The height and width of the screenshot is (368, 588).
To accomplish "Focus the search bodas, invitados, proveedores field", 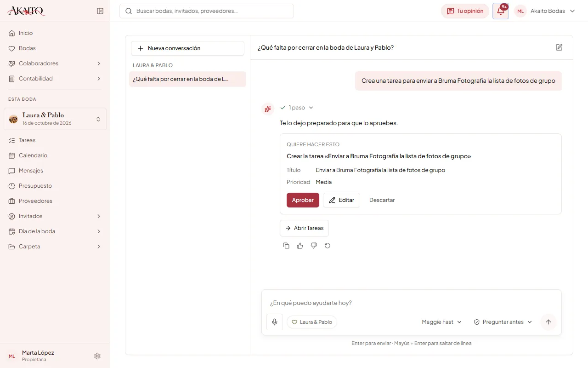I will (x=207, y=11).
